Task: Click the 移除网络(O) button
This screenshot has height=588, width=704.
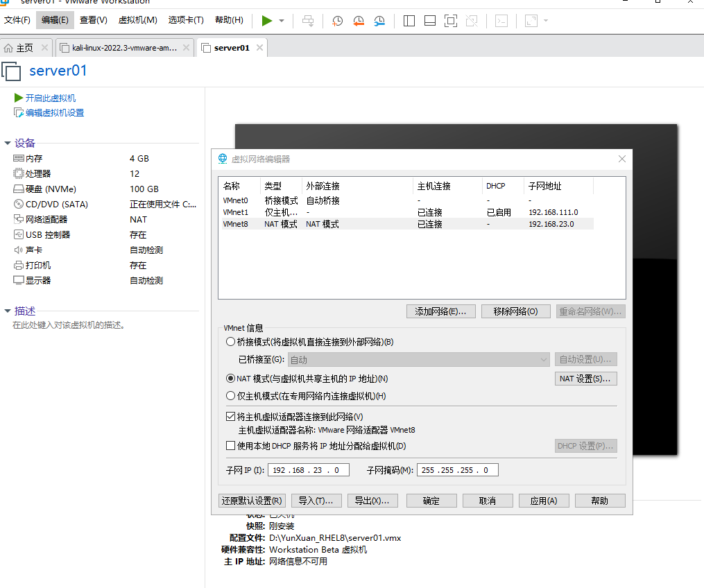Action: [x=516, y=311]
